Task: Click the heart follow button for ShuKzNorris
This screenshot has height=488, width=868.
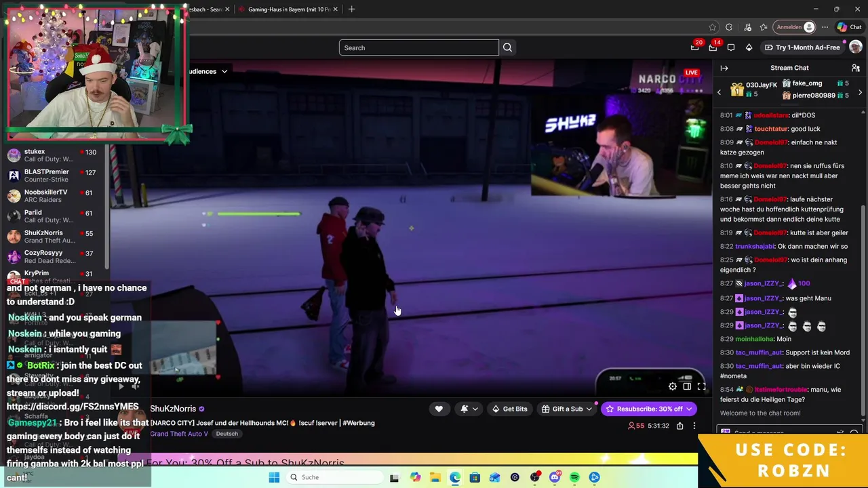Action: tap(439, 409)
